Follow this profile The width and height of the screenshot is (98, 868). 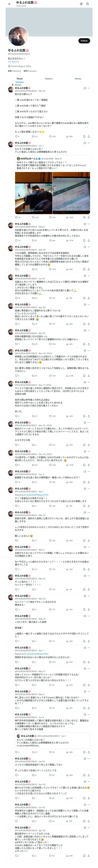click(x=84, y=41)
